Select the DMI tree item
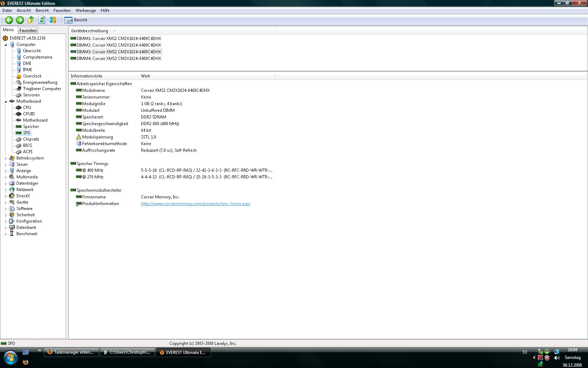This screenshot has width=588, height=368. (x=27, y=63)
